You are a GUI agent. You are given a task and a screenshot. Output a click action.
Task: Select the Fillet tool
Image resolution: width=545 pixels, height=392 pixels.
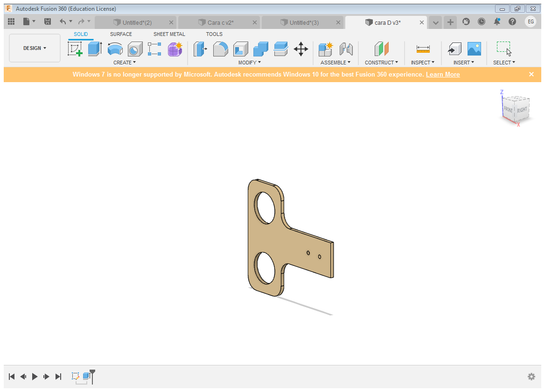pos(220,49)
